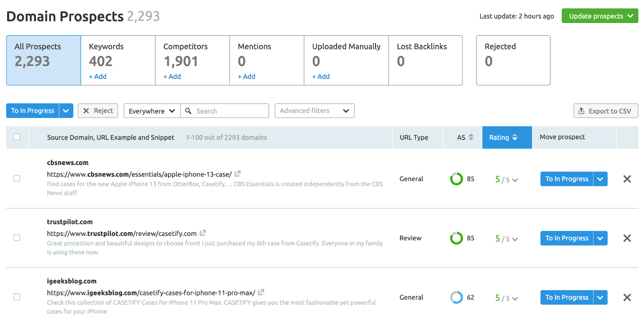Viewport: 644px width, 323px height.
Task: Tick the checkbox for cbsnews.com row
Action: tap(17, 178)
